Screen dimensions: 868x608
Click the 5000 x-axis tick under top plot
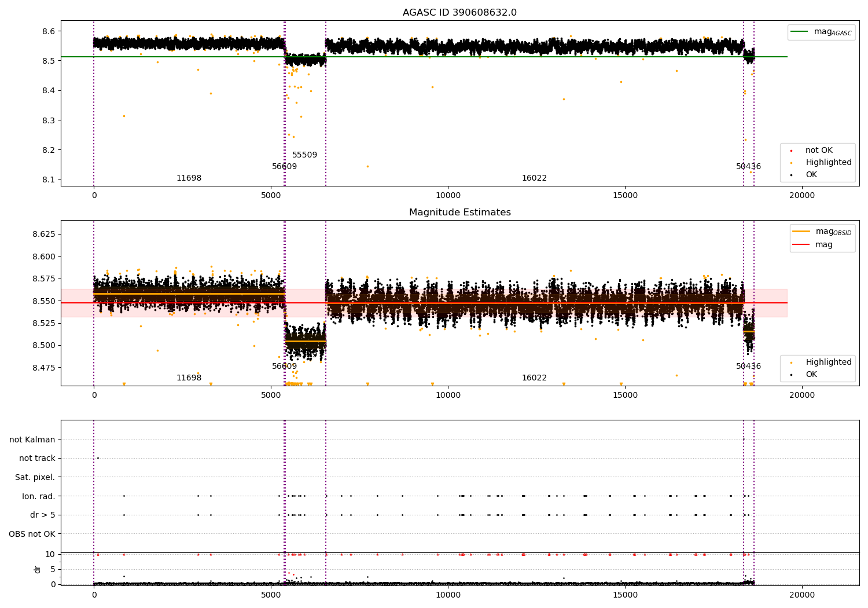(271, 195)
